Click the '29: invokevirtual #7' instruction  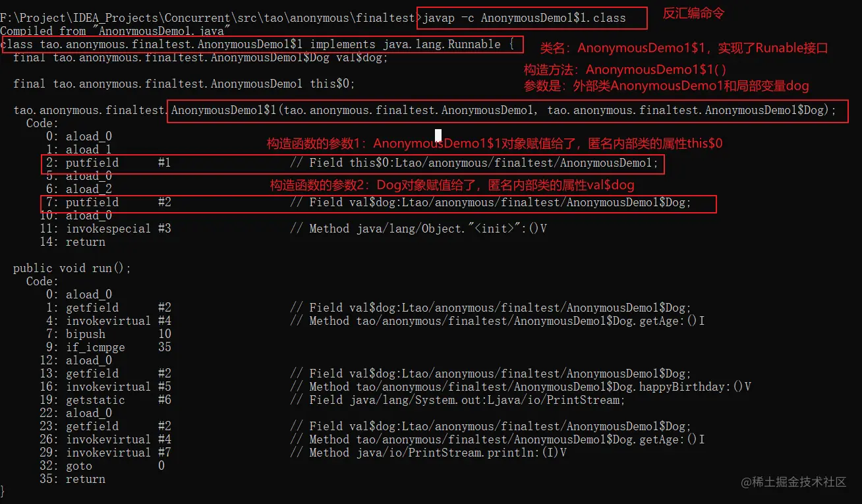(x=105, y=453)
